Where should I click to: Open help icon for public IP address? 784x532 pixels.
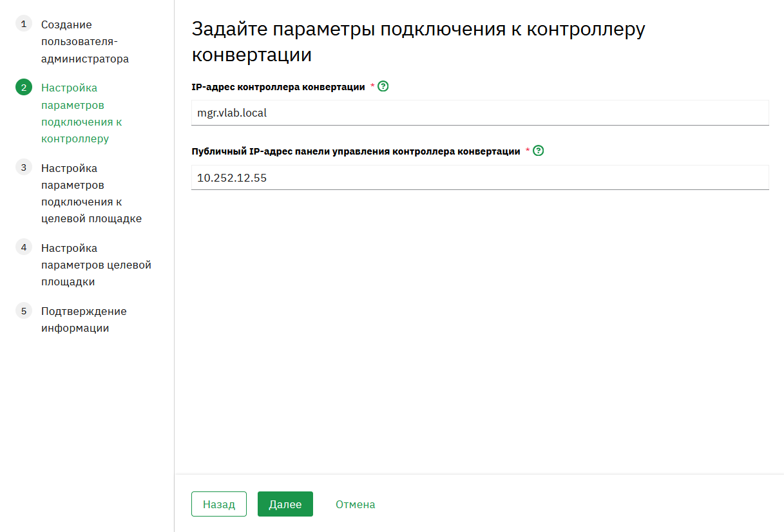(539, 151)
